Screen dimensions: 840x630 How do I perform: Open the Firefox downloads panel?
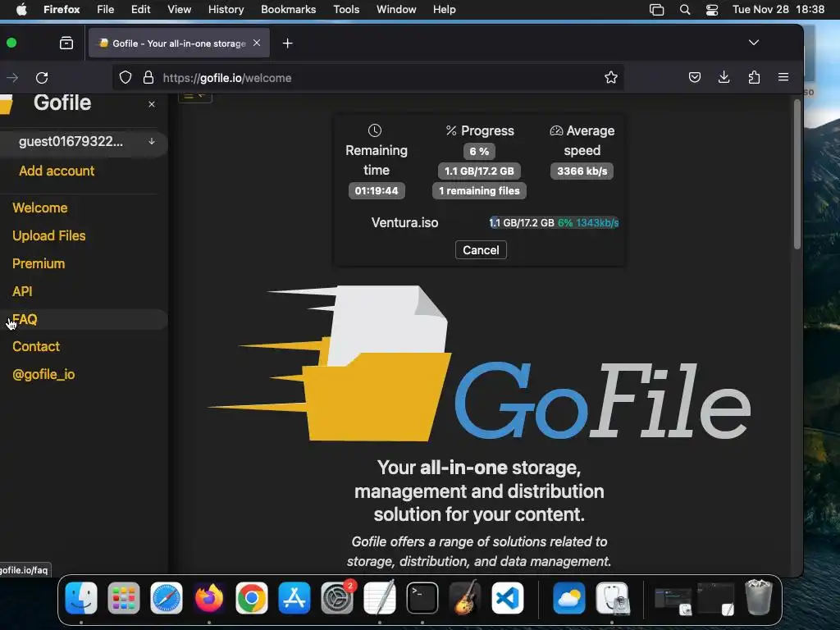(x=724, y=78)
